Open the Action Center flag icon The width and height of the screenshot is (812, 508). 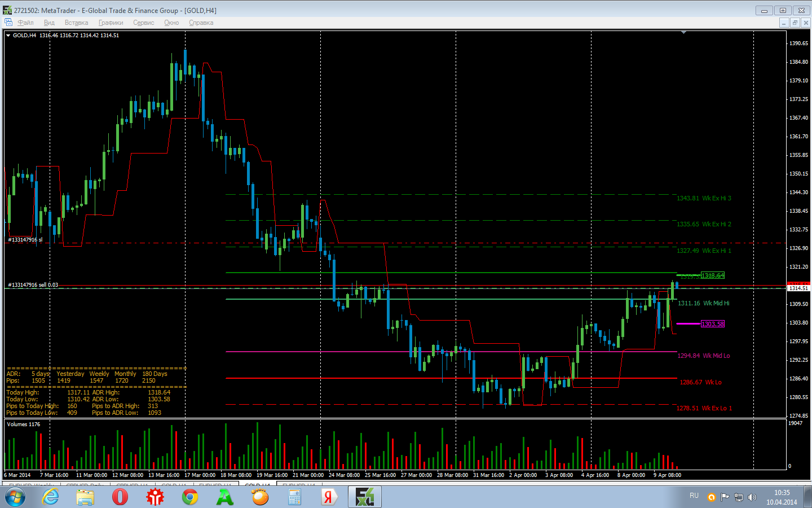coord(725,497)
